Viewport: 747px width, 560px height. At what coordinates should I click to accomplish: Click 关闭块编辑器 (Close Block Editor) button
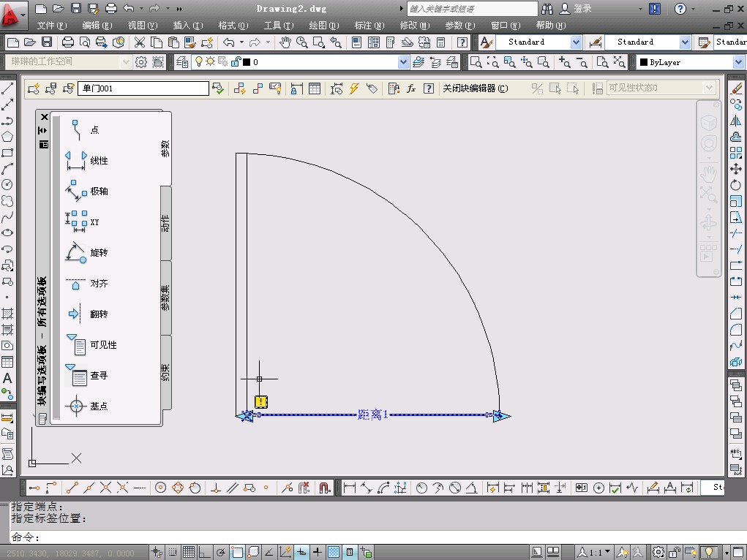(x=475, y=88)
